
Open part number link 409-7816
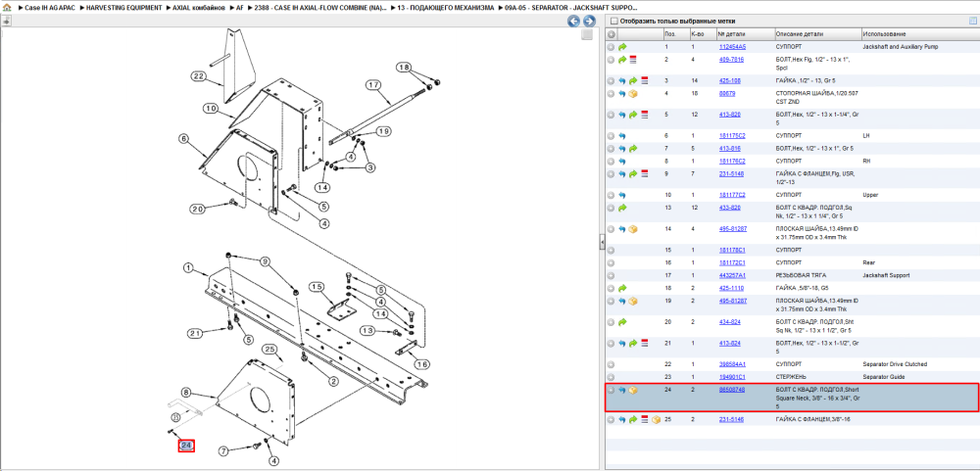[x=731, y=60]
